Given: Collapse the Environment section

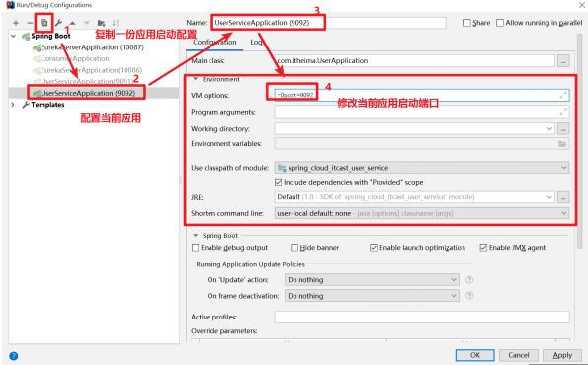Looking at the screenshot, I should click(196, 79).
